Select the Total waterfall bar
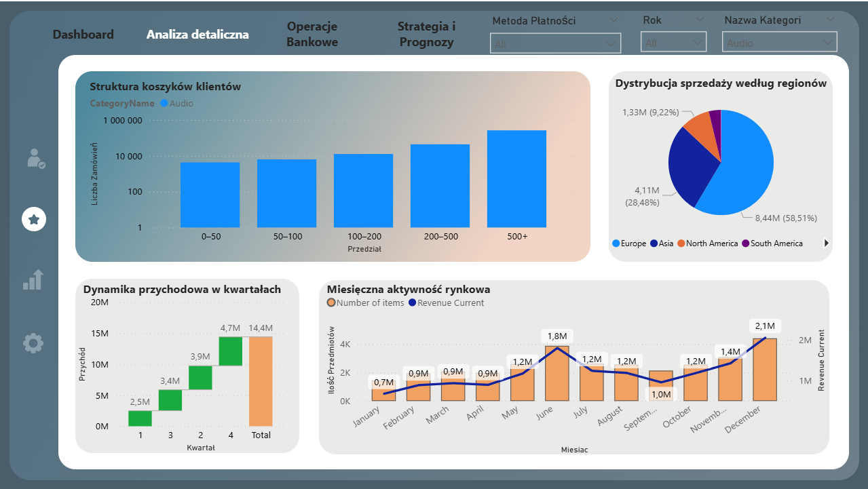This screenshot has width=868, height=489. coord(261,381)
